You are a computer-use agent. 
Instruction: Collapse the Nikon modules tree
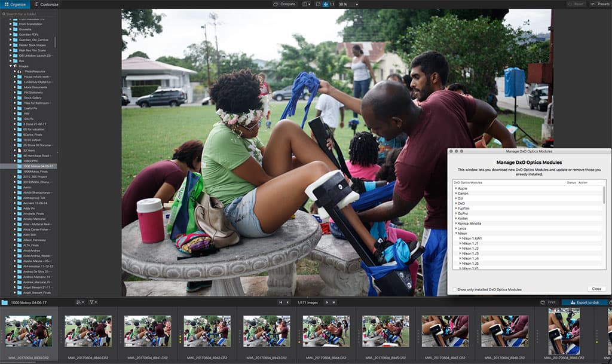(x=455, y=233)
